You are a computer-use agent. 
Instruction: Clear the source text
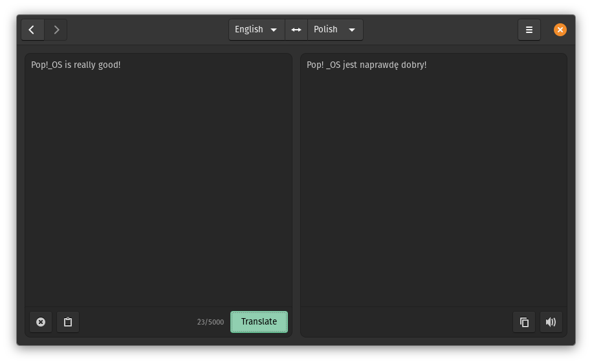41,322
